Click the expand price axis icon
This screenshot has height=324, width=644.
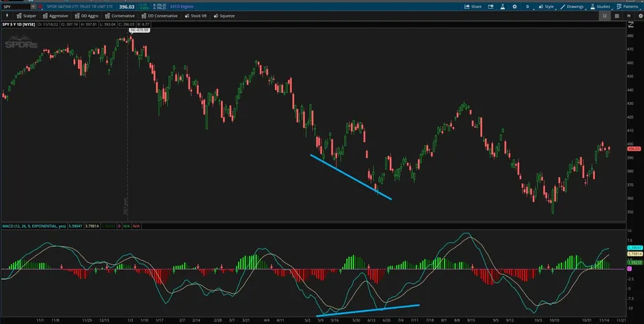tap(631, 25)
